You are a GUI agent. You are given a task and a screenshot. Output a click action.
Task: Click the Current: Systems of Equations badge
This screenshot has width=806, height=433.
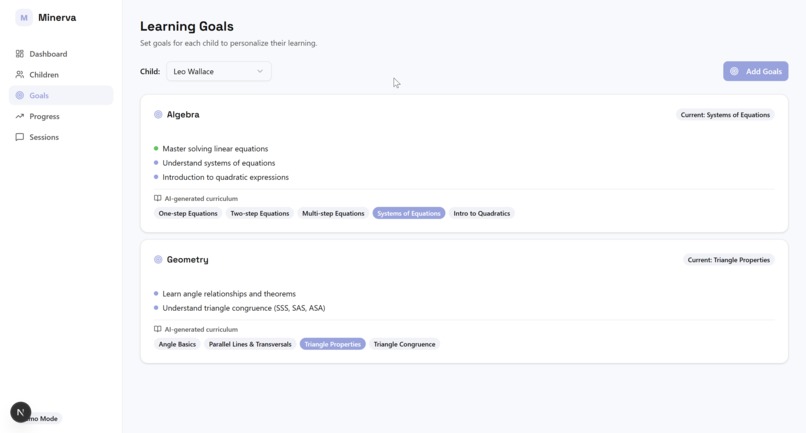[x=725, y=115]
